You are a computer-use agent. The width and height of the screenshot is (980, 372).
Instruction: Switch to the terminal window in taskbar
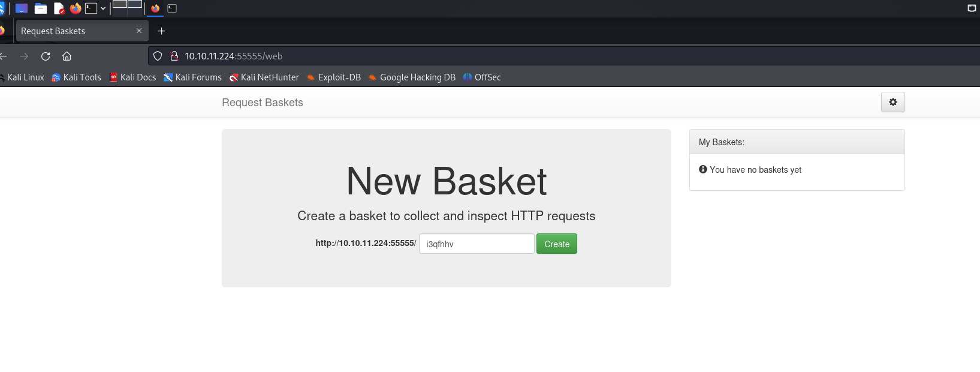click(x=172, y=8)
